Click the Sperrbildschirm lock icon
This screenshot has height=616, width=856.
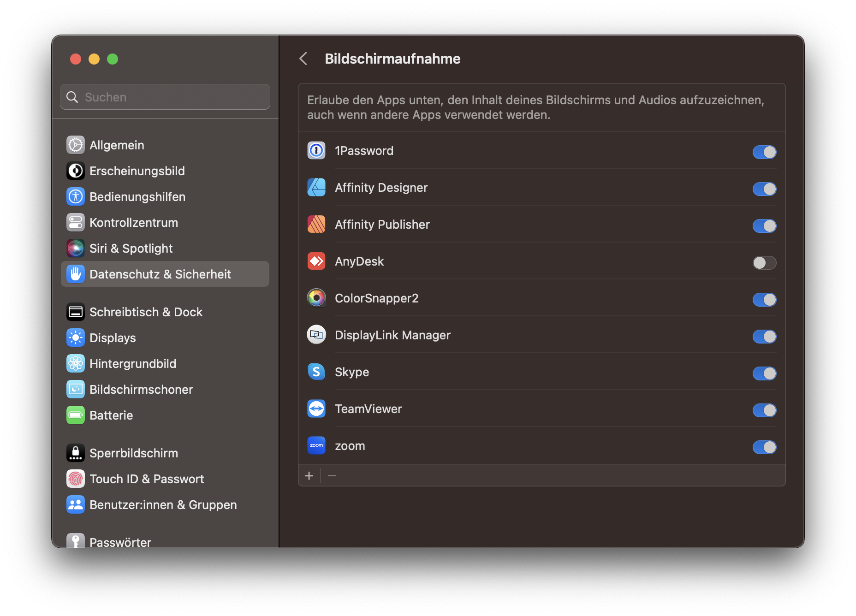(x=76, y=453)
